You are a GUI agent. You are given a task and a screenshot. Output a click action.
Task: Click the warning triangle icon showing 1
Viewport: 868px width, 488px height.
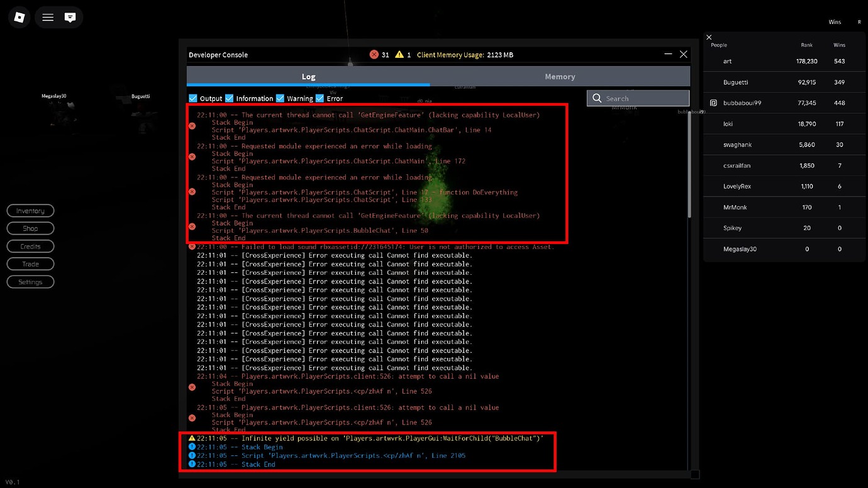tap(399, 55)
